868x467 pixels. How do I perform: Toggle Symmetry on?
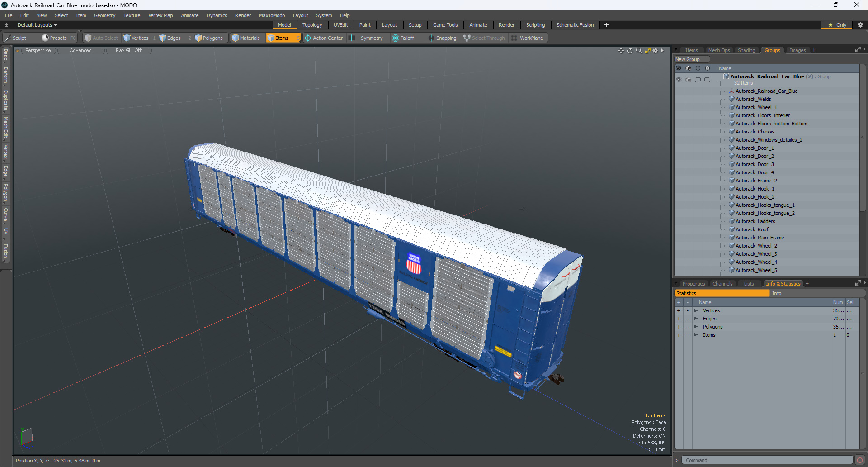pos(366,38)
